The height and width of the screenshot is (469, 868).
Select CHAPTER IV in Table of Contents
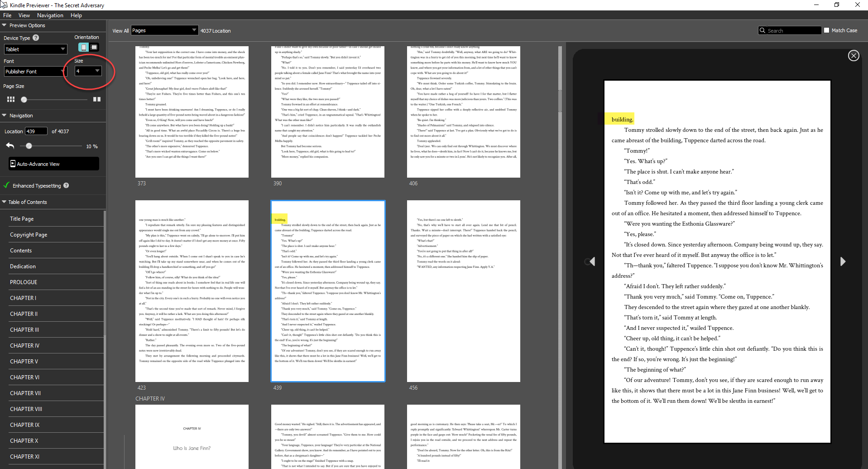tap(24, 345)
